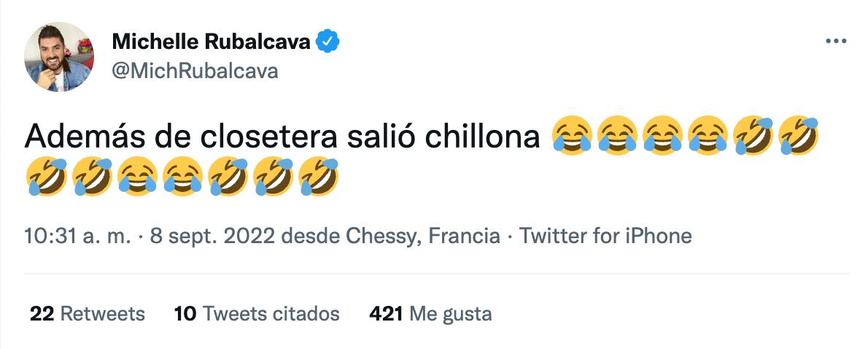Click the "Twitter for iPhone" source label

point(605,237)
